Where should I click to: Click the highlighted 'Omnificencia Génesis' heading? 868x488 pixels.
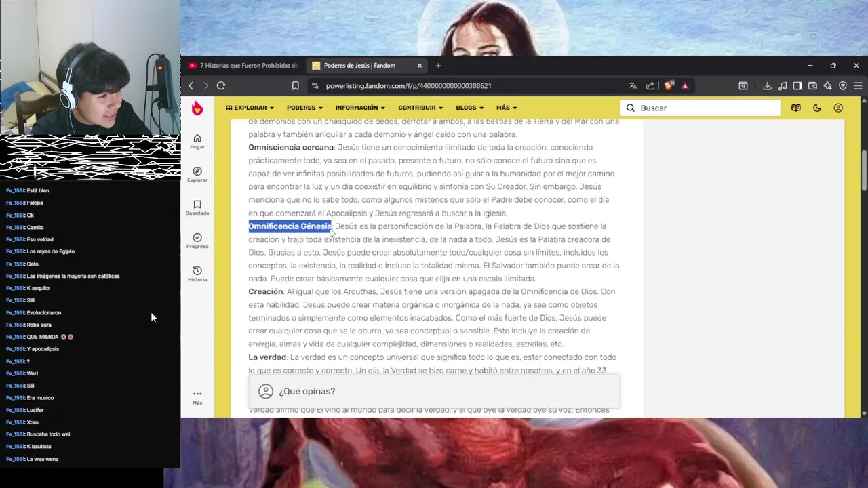click(x=290, y=226)
